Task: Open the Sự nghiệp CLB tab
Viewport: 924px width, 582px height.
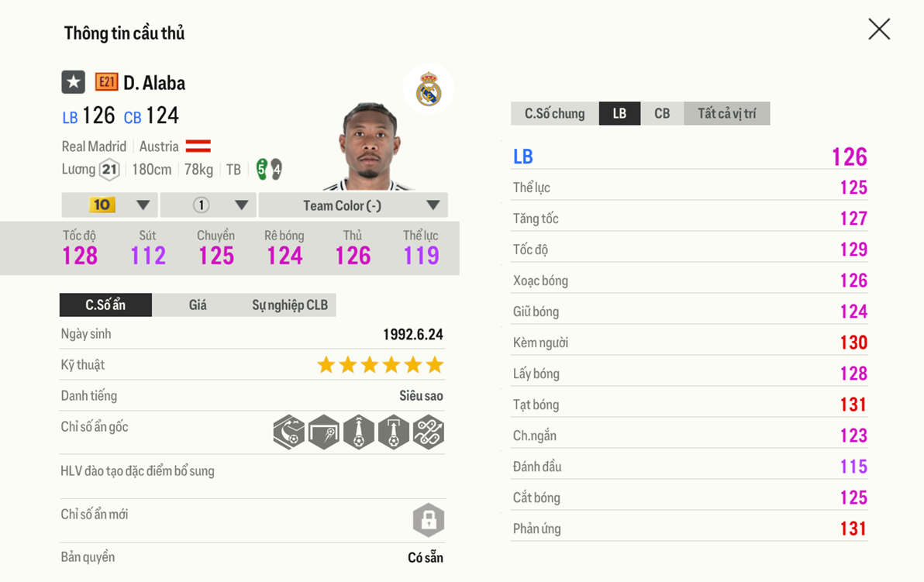Action: 289,305
